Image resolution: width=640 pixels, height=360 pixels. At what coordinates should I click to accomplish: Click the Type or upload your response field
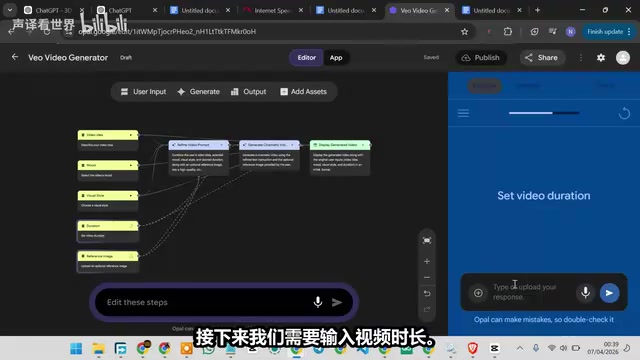[x=530, y=292]
